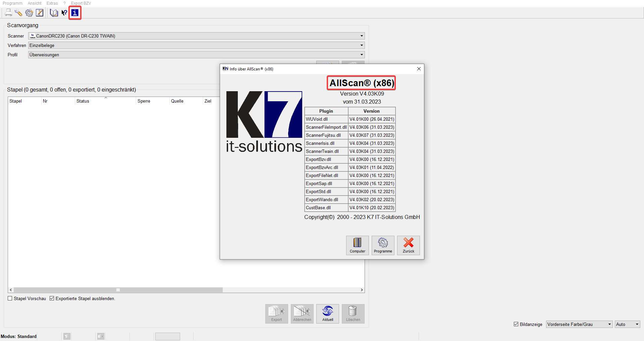This screenshot has height=341, width=644.
Task: Click the Computer button in info dialog
Action: (358, 245)
